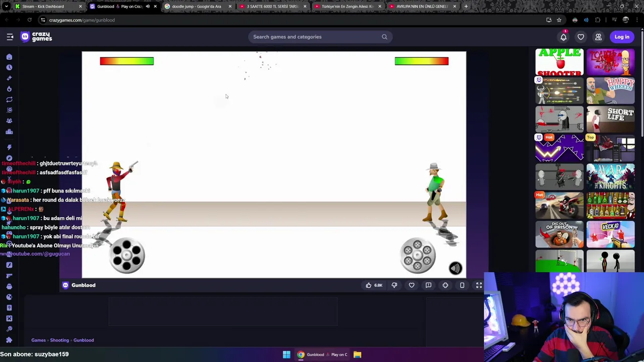
Task: Favorite Gunblood with heart in game bar
Action: point(412,285)
